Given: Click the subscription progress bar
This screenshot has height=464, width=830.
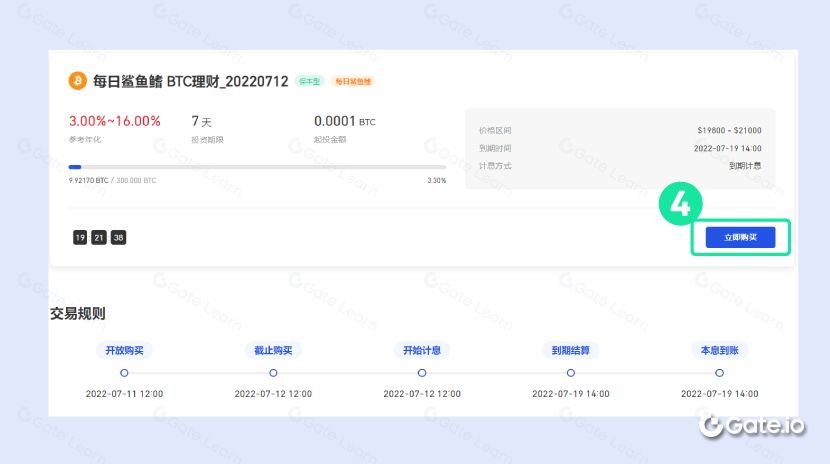Looking at the screenshot, I should [257, 167].
